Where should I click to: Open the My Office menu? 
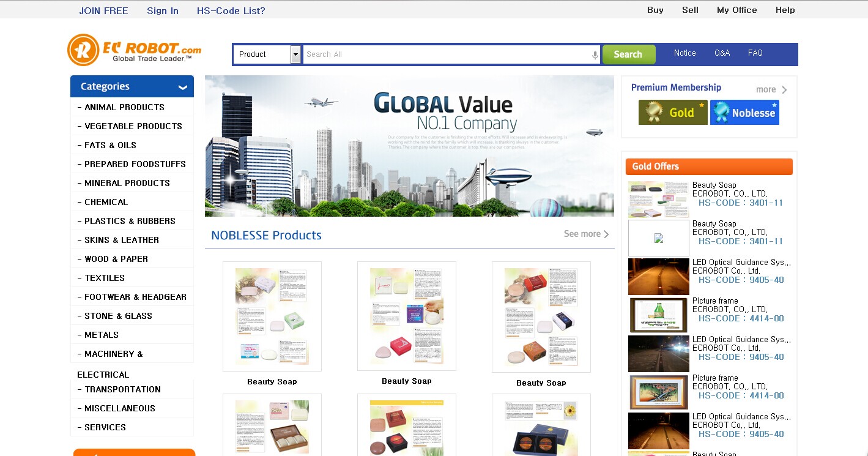tap(737, 10)
